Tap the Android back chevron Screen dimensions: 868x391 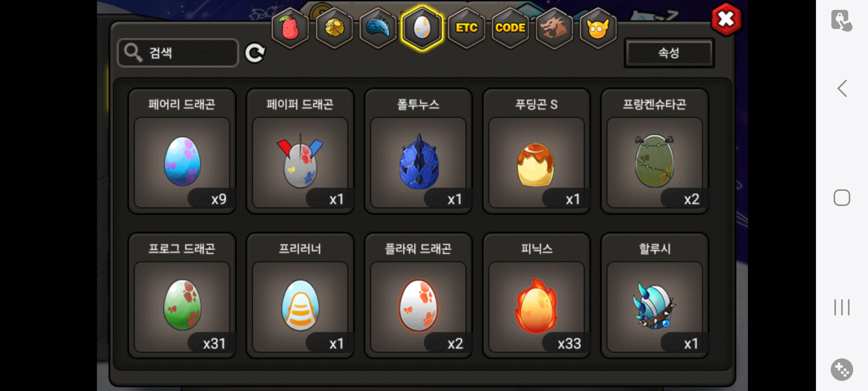click(x=842, y=88)
